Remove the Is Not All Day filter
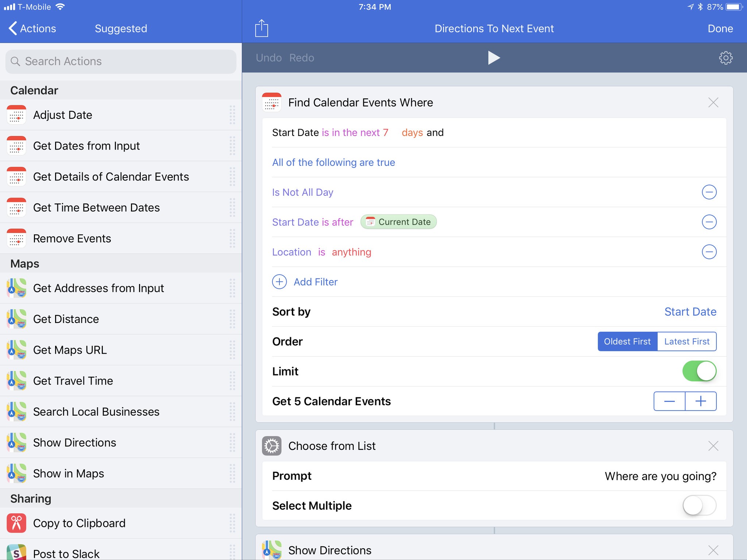Screen dimensions: 747x560 (709, 192)
